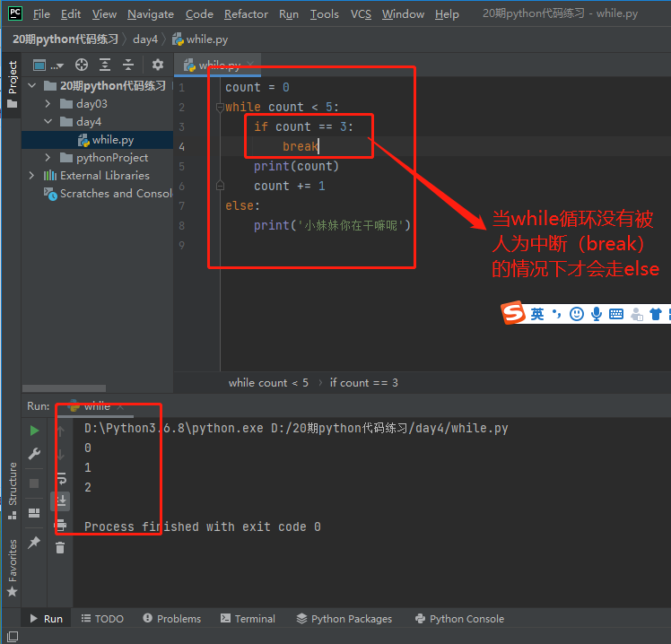The height and width of the screenshot is (644, 671).
Task: Open the Terminal tool window tab
Action: (x=248, y=619)
